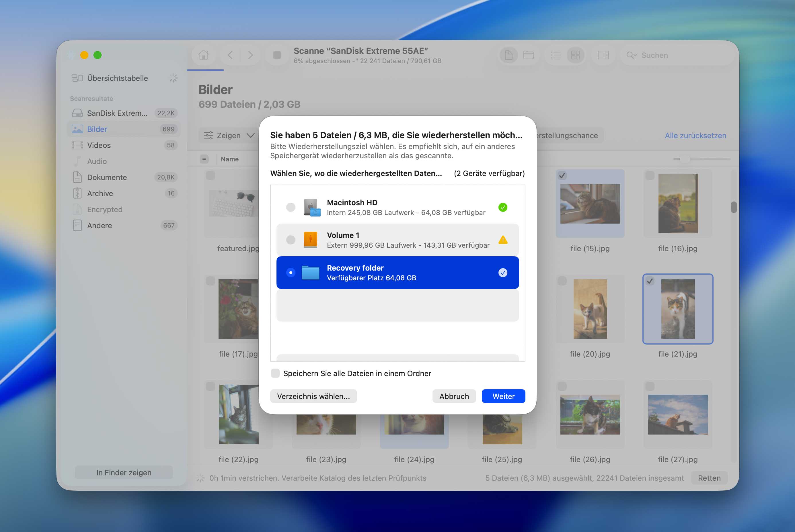Screen dimensions: 795x532
Task: Click Verzeichnis wählen... button
Action: pyautogui.click(x=313, y=396)
